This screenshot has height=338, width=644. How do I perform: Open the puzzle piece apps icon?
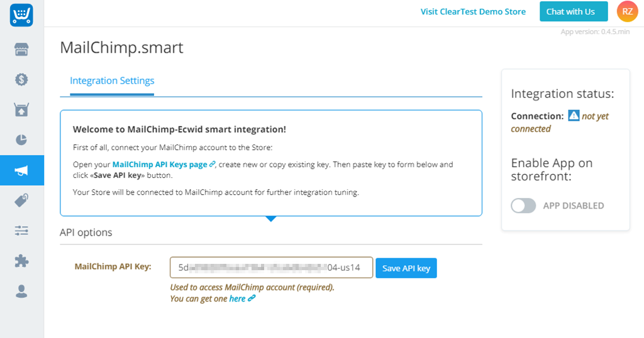tap(21, 261)
